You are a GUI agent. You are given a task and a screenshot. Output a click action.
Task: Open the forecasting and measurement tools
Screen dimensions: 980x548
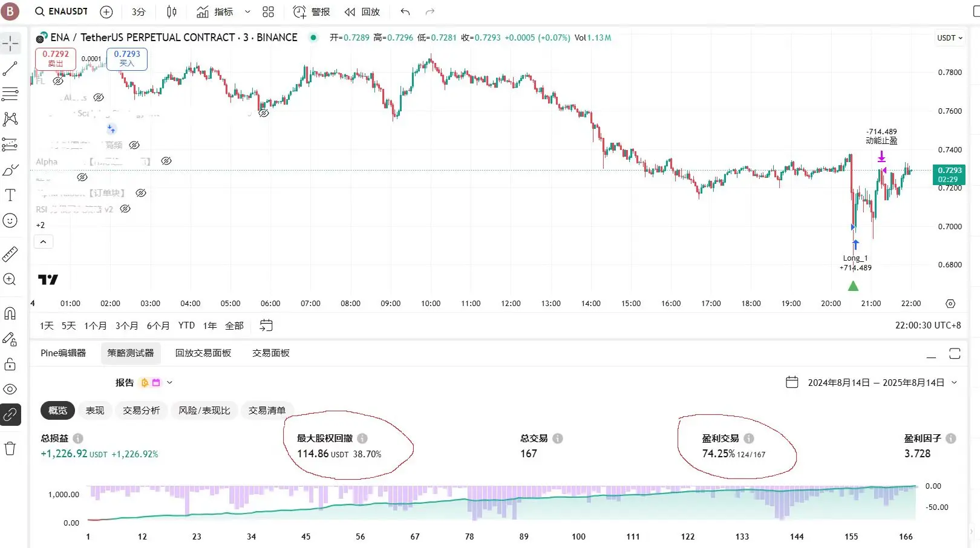10,144
